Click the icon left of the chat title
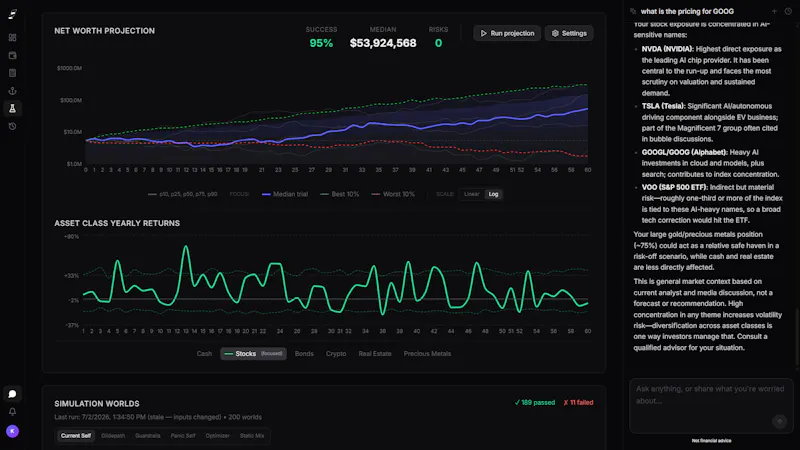The height and width of the screenshot is (450, 800). pyautogui.click(x=633, y=11)
